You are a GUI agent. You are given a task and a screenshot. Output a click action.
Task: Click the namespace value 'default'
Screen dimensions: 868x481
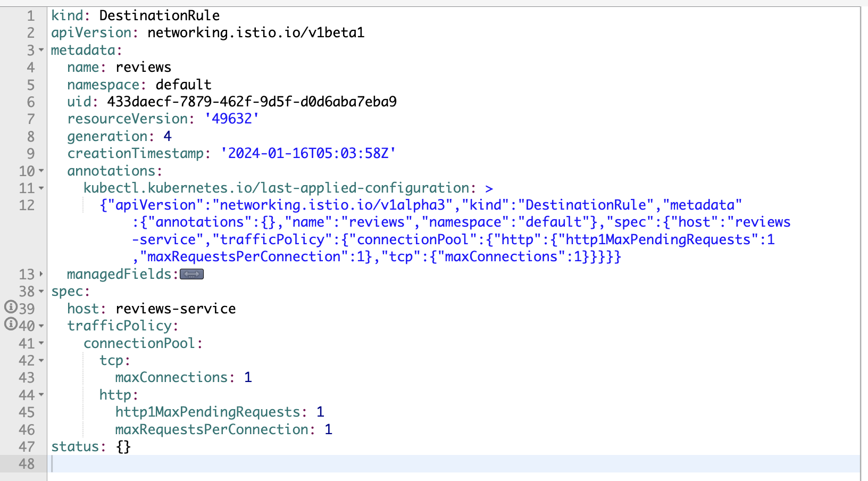point(183,85)
